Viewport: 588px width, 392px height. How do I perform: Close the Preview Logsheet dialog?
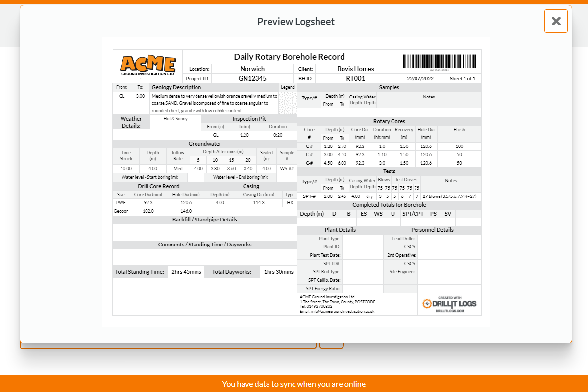click(556, 21)
